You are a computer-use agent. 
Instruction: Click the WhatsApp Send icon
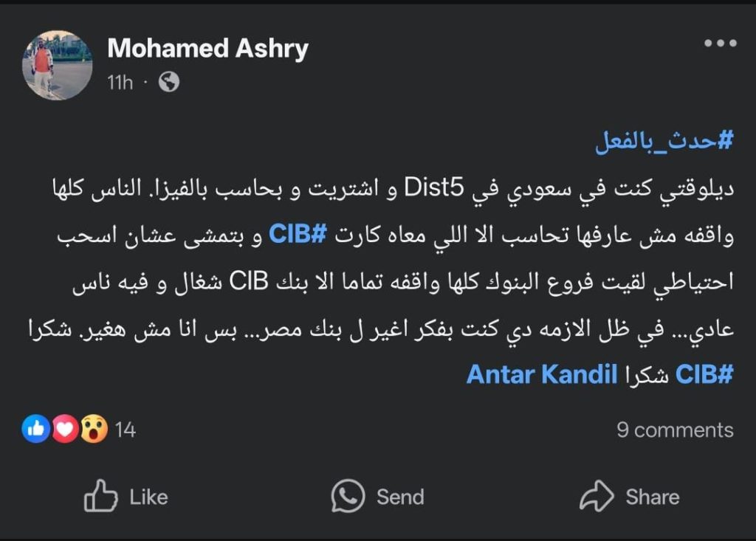coord(348,497)
